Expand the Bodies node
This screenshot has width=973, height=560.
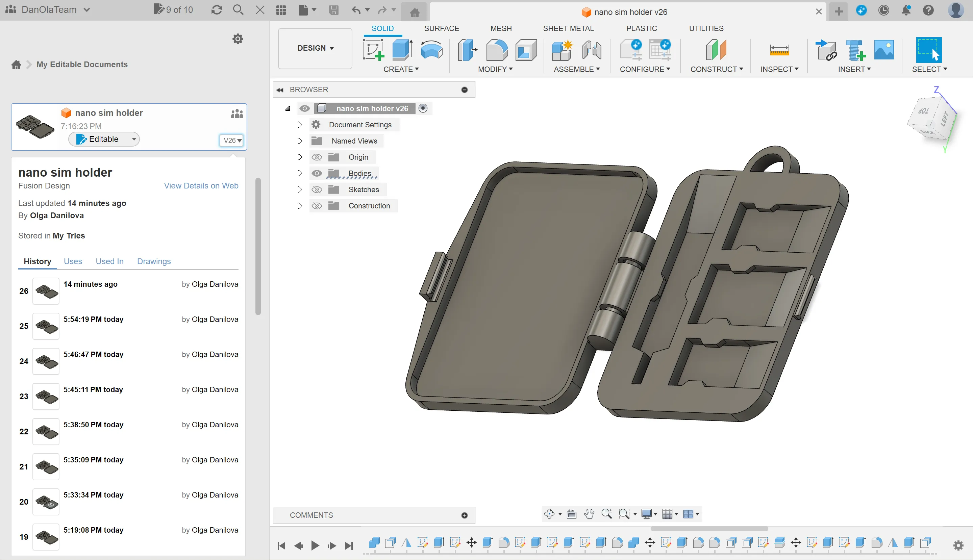pyautogui.click(x=300, y=174)
